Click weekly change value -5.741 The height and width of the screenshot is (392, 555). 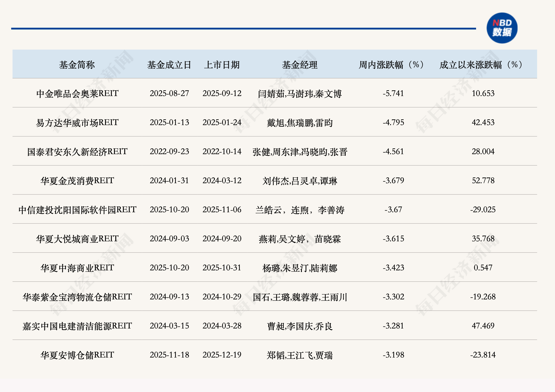point(393,93)
